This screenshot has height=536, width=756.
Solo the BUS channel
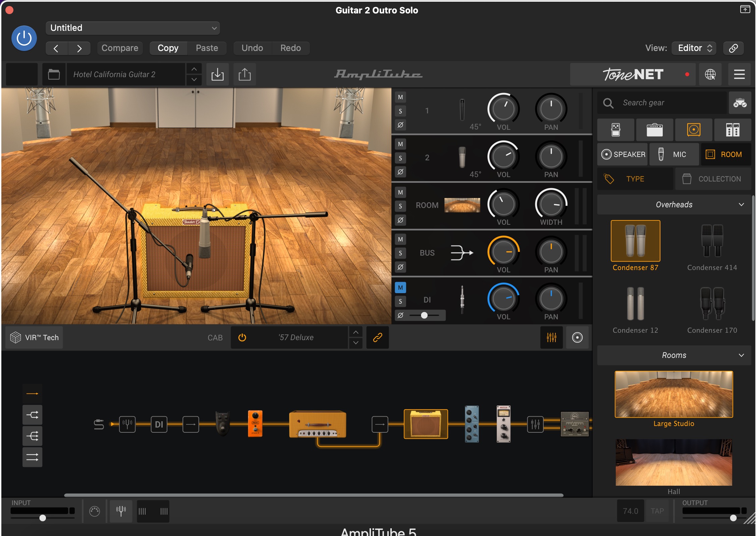pyautogui.click(x=400, y=253)
